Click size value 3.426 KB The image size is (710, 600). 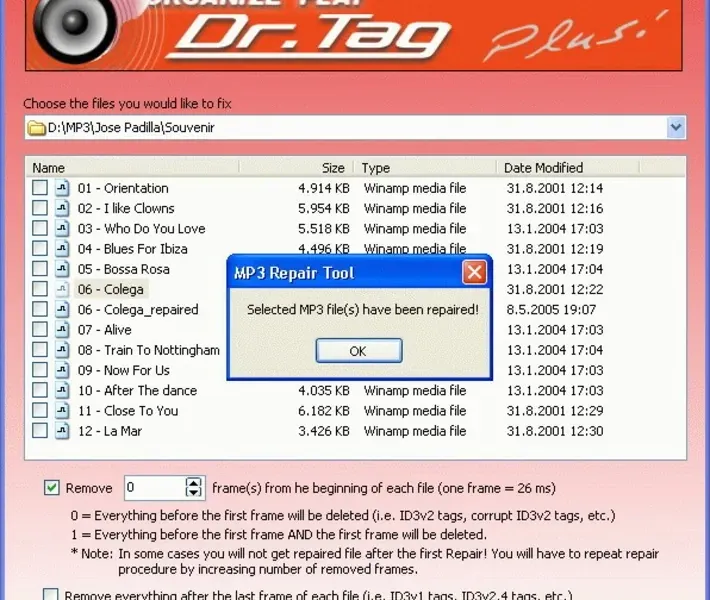point(323,431)
